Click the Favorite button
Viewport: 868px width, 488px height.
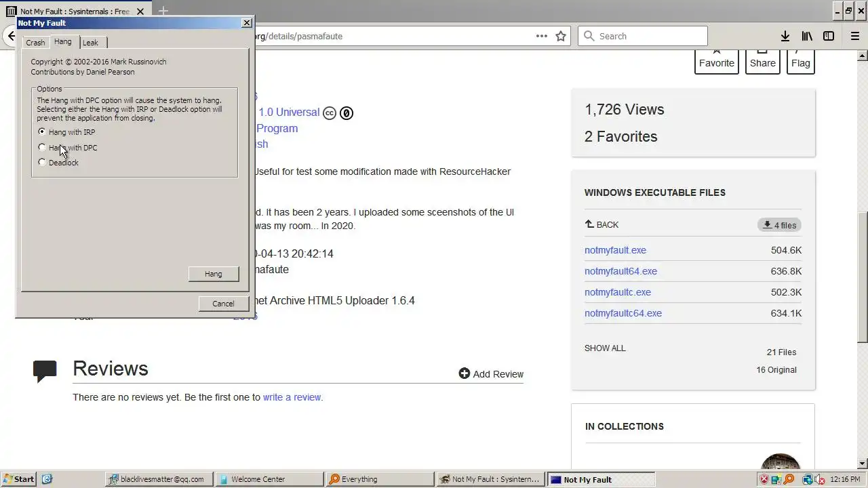[x=717, y=61]
